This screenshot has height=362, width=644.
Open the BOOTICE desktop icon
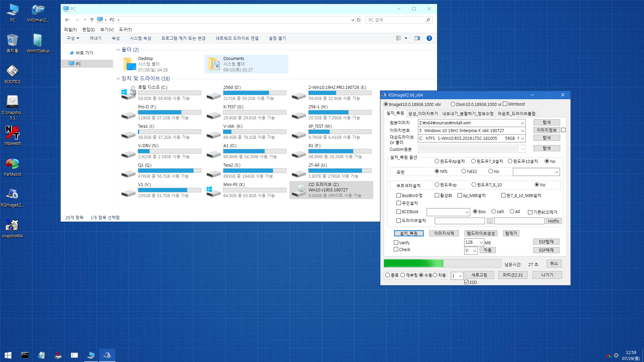pos(12,74)
